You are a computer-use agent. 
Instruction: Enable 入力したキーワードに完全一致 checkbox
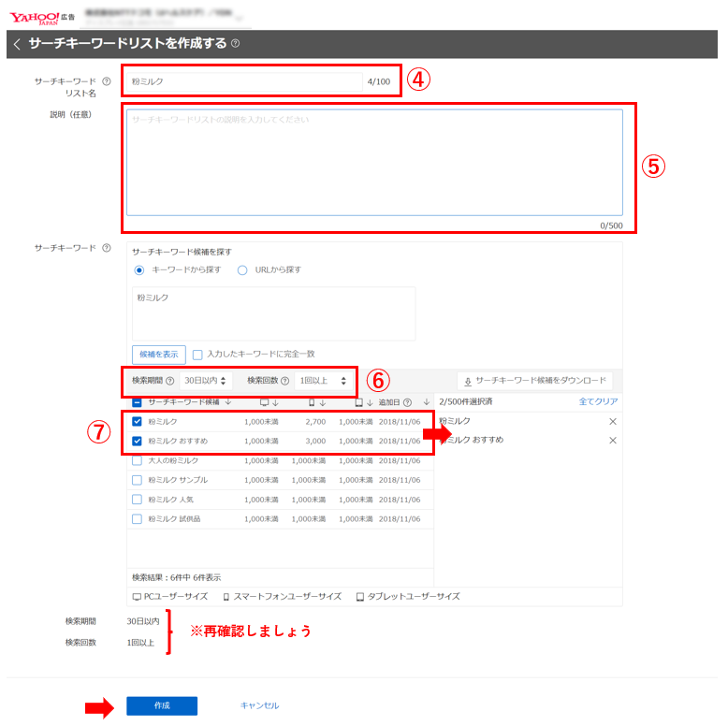(x=197, y=355)
